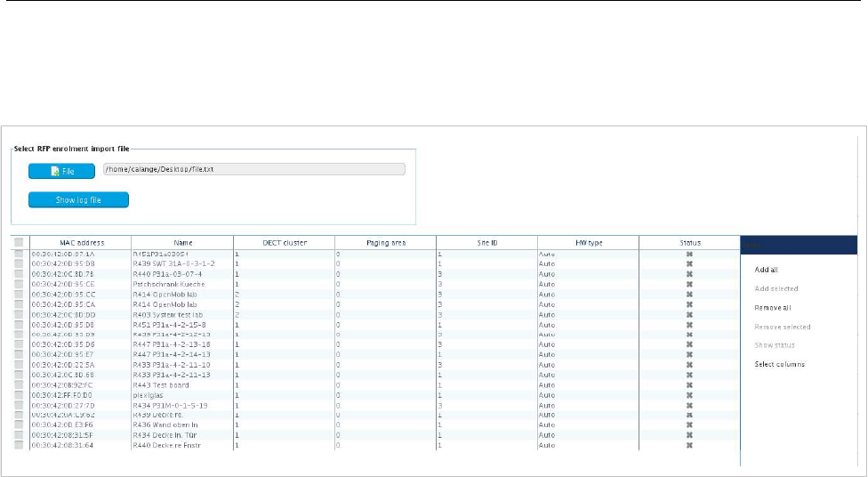Sort by the Name column header
The width and height of the screenshot is (868, 477).
pos(182,243)
